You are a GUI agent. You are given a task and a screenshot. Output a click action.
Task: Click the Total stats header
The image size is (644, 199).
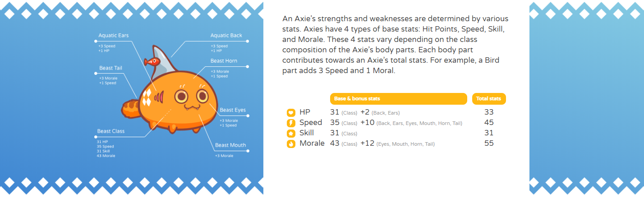coord(489,98)
